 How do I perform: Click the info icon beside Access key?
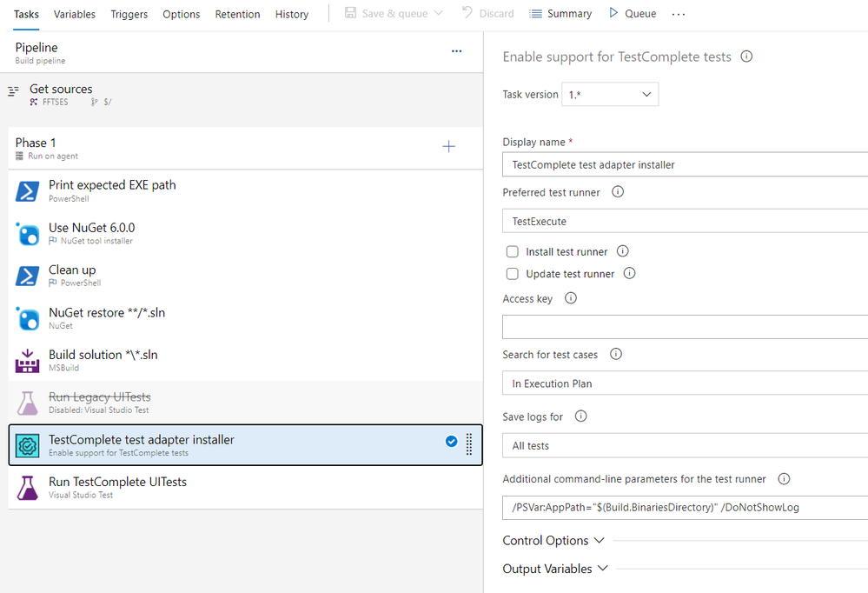click(571, 298)
